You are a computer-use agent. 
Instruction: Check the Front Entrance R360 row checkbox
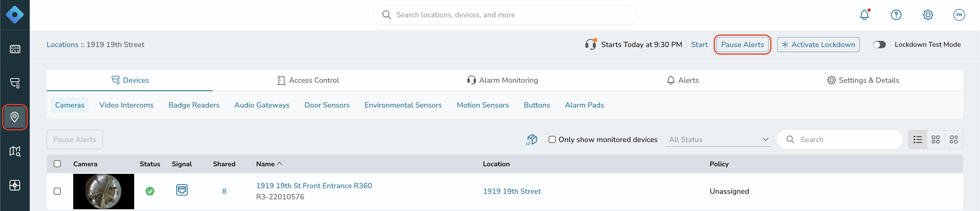57,191
